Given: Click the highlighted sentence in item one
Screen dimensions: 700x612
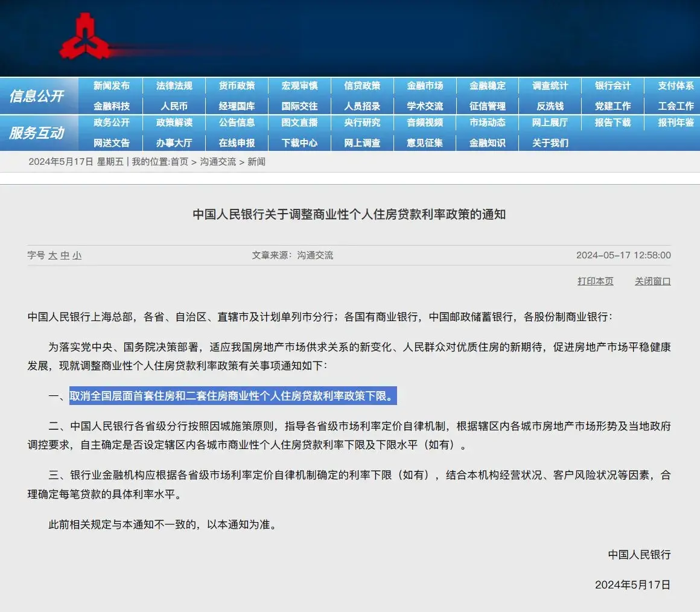Looking at the screenshot, I should coord(233,396).
